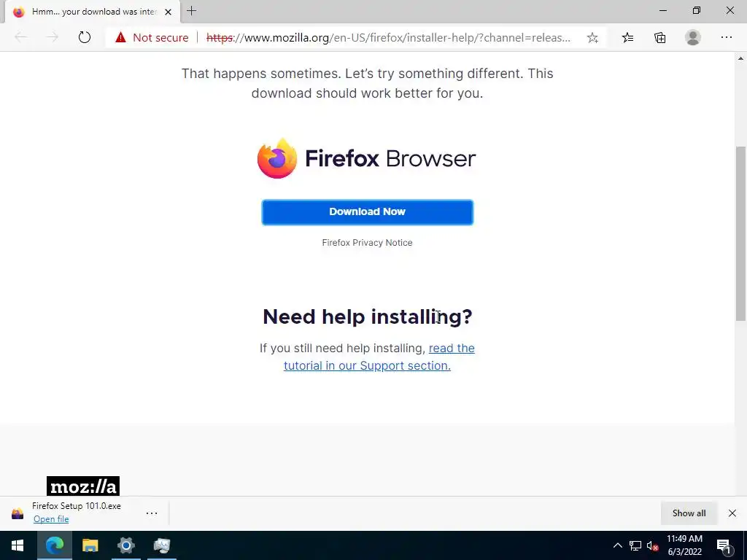
Task: Open the Firefox Privacy Notice link
Action: 368,242
